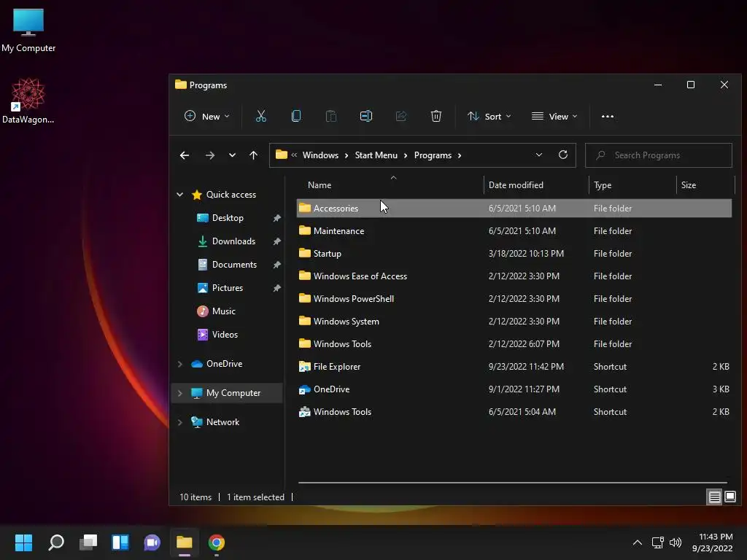Launch Google Chrome from the taskbar

coord(216,542)
